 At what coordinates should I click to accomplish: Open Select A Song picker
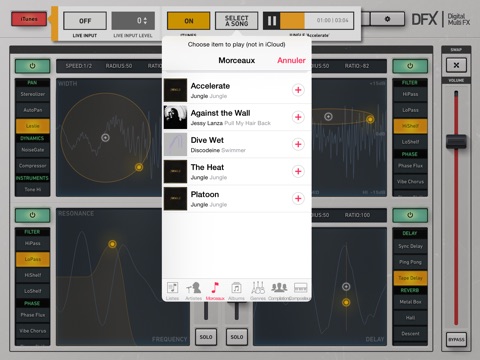pos(237,21)
